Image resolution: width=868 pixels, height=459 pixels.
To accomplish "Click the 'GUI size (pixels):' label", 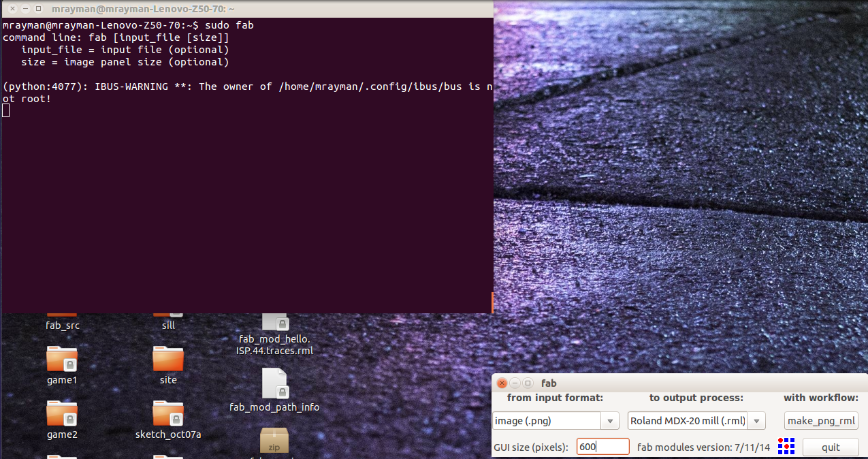I will point(531,447).
